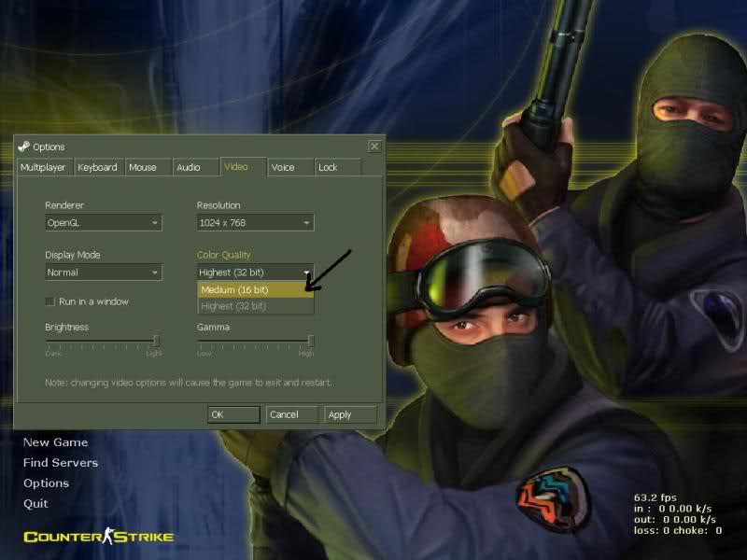Switch to the Multiplayer tab

44,167
